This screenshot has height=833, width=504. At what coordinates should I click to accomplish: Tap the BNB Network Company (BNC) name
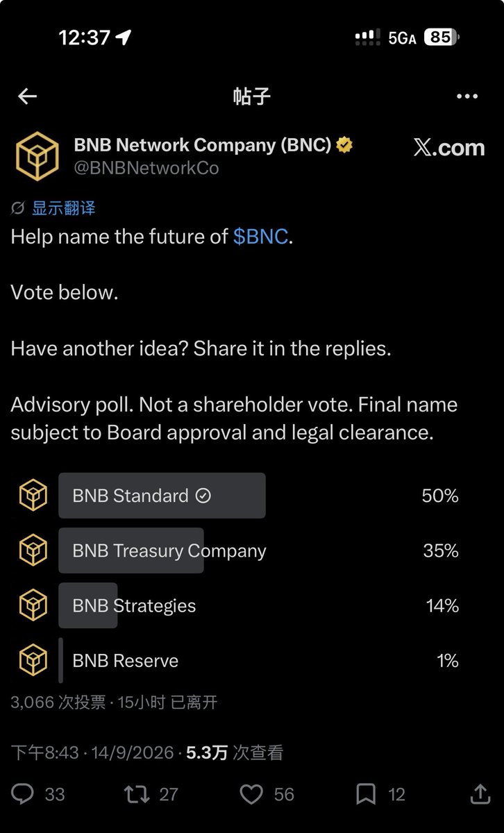pos(202,145)
